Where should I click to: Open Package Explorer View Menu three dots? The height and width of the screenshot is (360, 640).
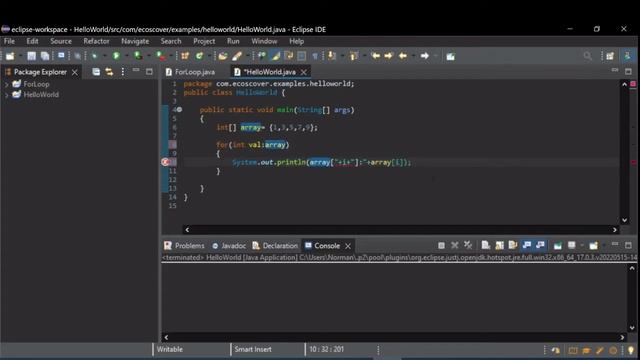point(122,72)
